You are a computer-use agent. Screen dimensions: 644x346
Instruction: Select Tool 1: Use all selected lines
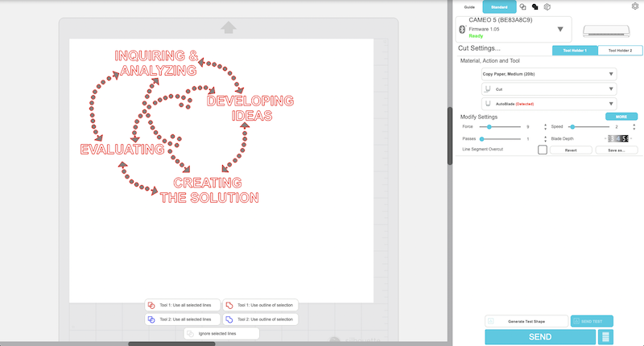tap(181, 305)
